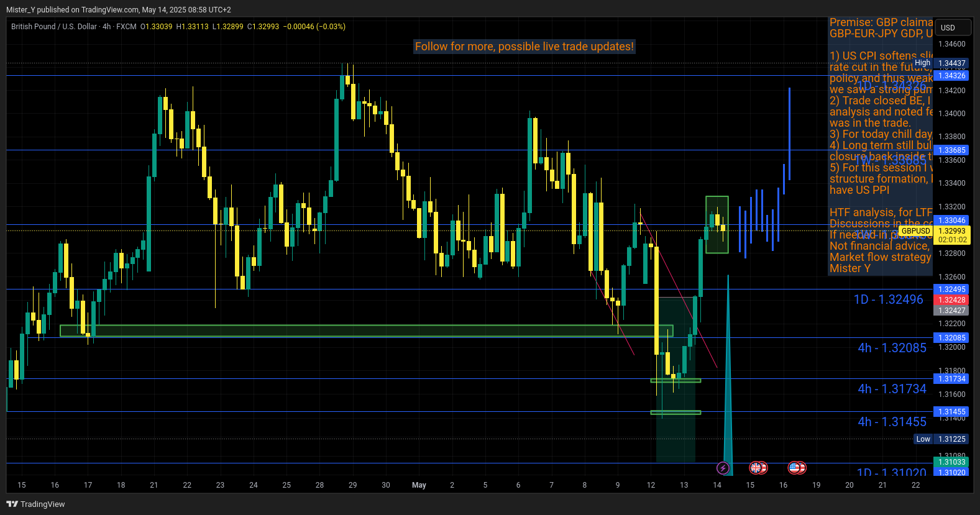Select the green box around latest candles
Viewport: 980px width, 515px height.
point(717,225)
